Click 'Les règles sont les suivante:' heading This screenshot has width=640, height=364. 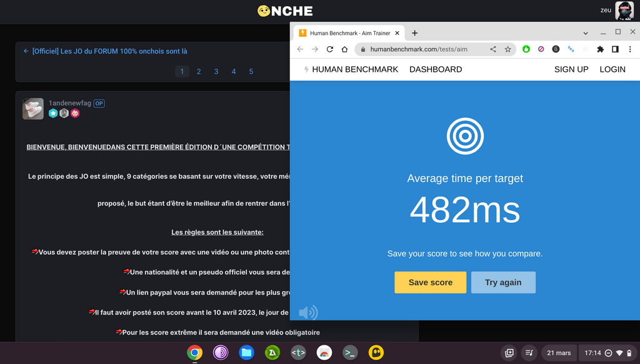(217, 232)
